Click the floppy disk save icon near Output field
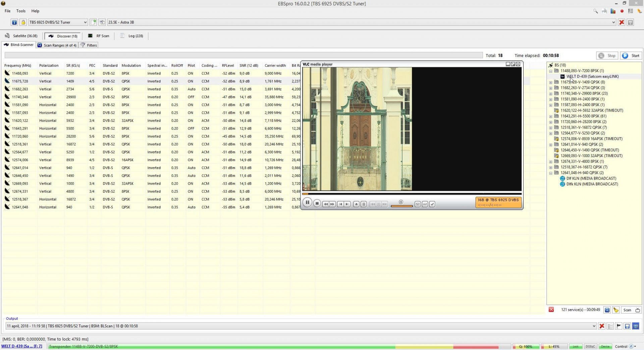 [627, 326]
